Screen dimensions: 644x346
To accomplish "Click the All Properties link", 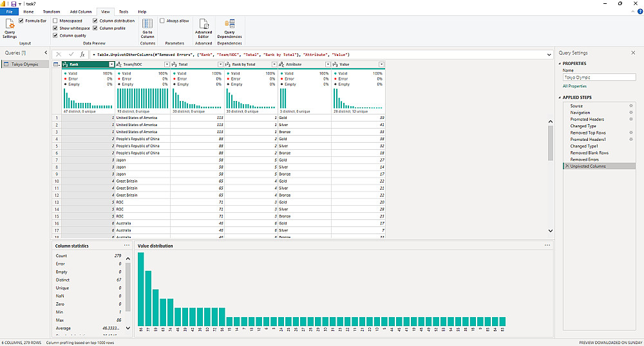I will (574, 86).
